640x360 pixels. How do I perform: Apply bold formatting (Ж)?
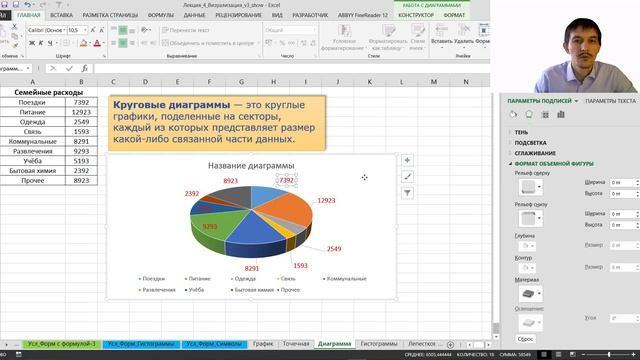[x=32, y=43]
